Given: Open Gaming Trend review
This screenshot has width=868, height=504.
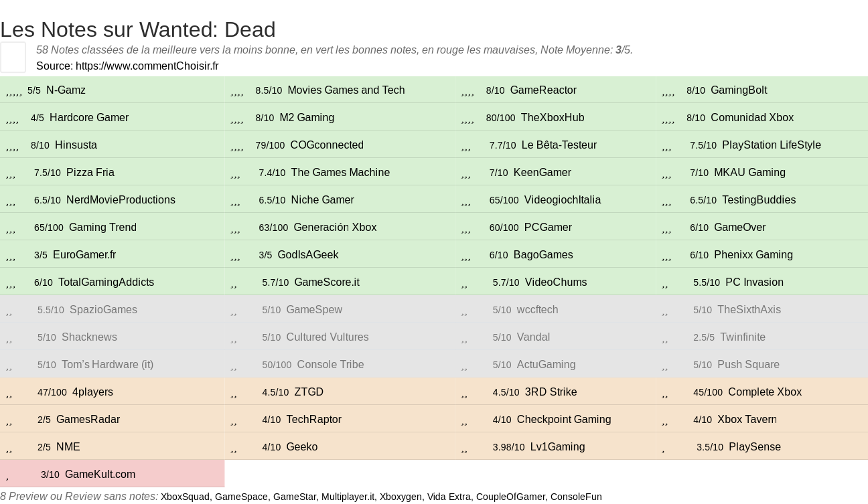Looking at the screenshot, I should pos(102,227).
